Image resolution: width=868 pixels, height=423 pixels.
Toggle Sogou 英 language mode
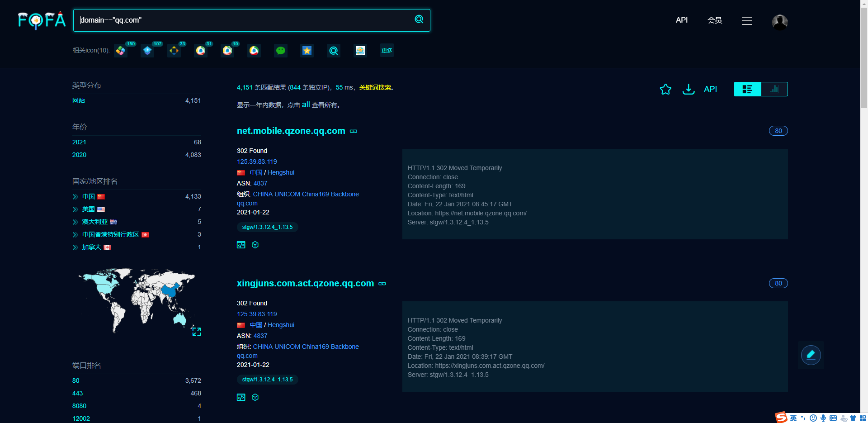[793, 418]
